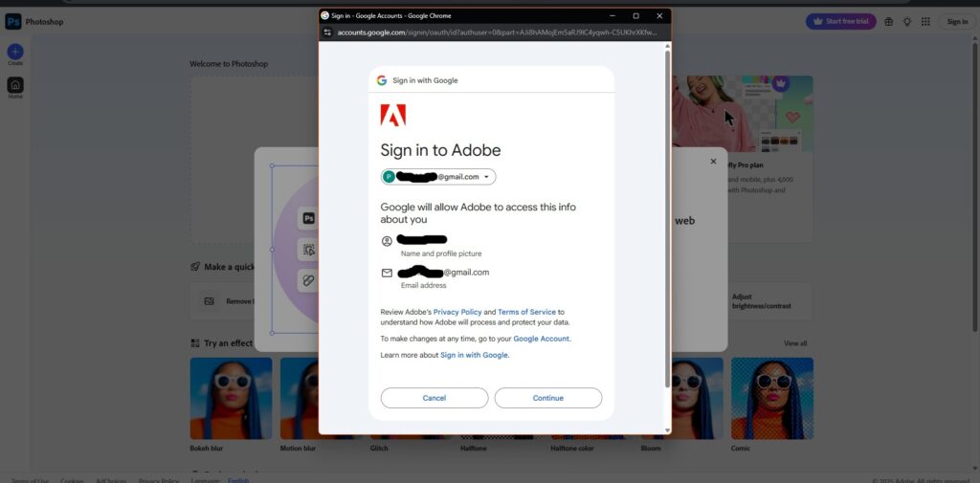Viewport: 980px width, 483px height.
Task: Click the Remove background image icon
Action: [210, 301]
